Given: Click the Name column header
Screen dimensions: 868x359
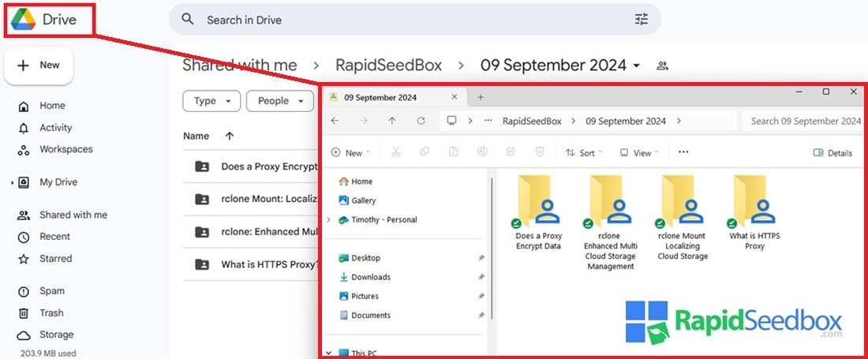Looking at the screenshot, I should [196, 136].
